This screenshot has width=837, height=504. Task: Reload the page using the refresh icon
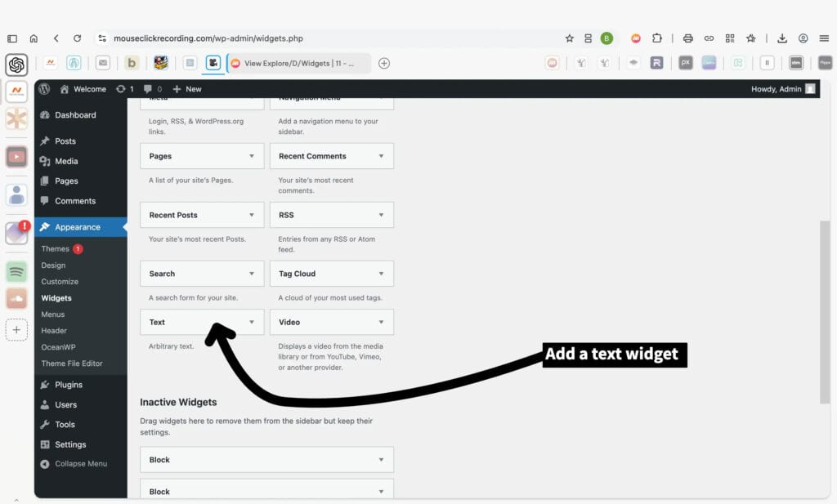[x=77, y=38]
